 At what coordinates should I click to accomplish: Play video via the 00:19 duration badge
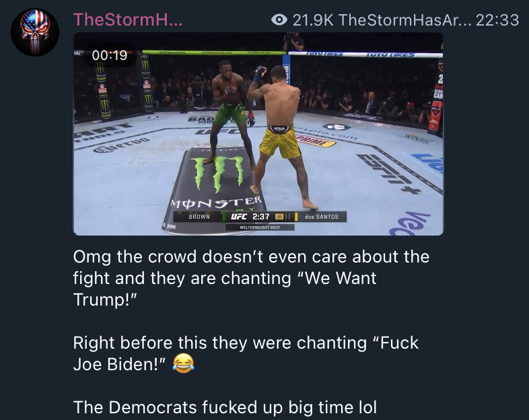(110, 55)
